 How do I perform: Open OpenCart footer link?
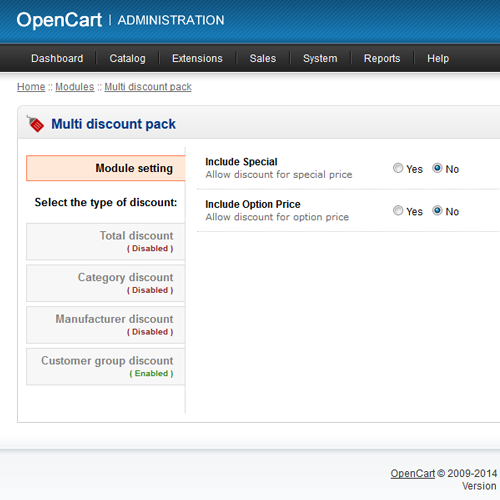413,473
